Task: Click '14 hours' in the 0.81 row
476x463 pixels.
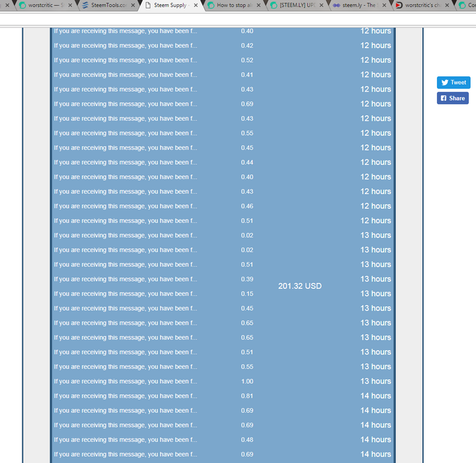Action: [x=376, y=396]
